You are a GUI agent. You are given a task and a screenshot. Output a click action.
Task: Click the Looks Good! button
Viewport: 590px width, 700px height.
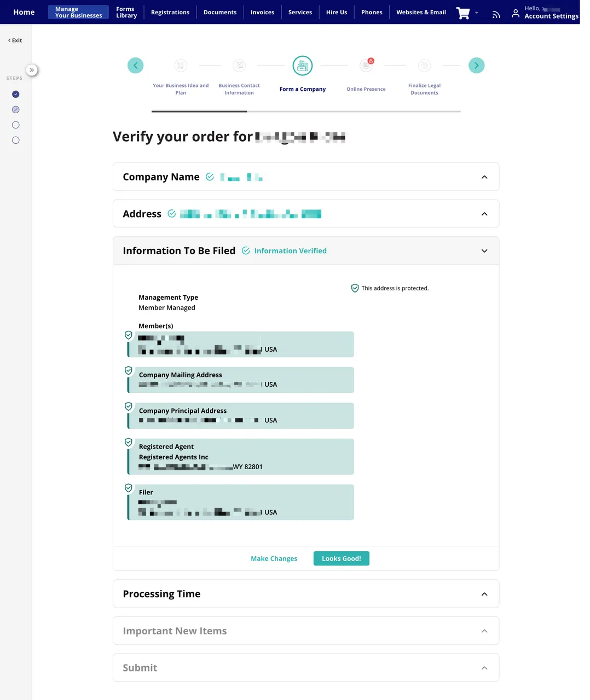click(341, 558)
